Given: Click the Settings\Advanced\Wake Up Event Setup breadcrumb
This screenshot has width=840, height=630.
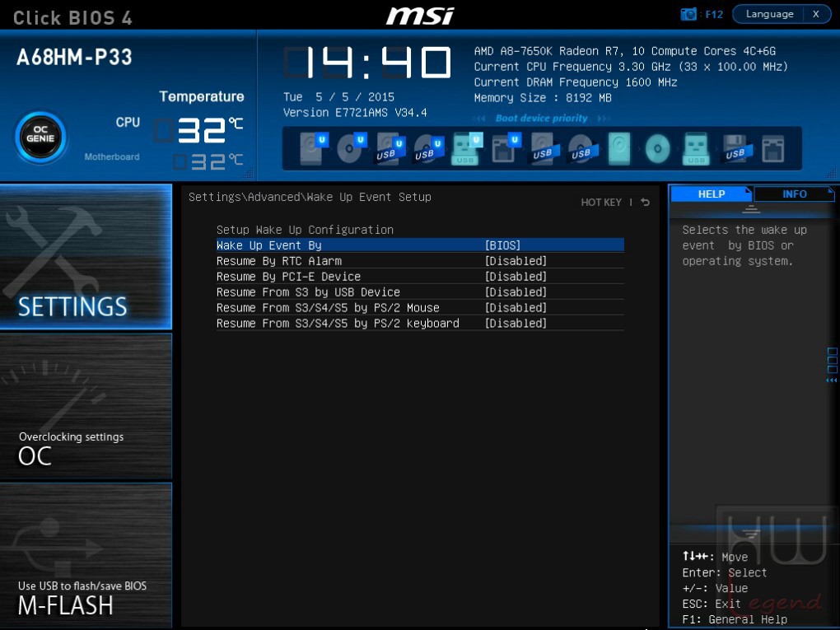Looking at the screenshot, I should point(310,197).
